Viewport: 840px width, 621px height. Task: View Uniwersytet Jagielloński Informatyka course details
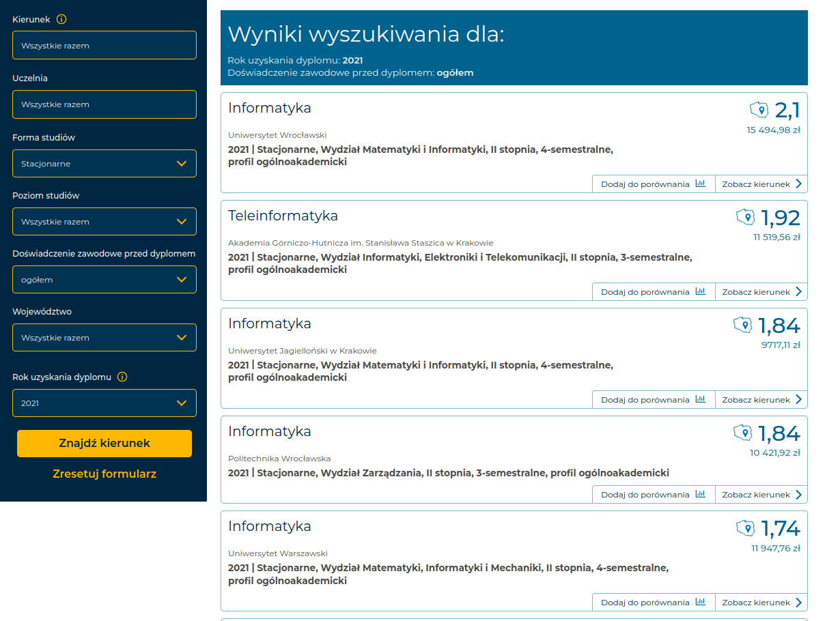coord(761,400)
